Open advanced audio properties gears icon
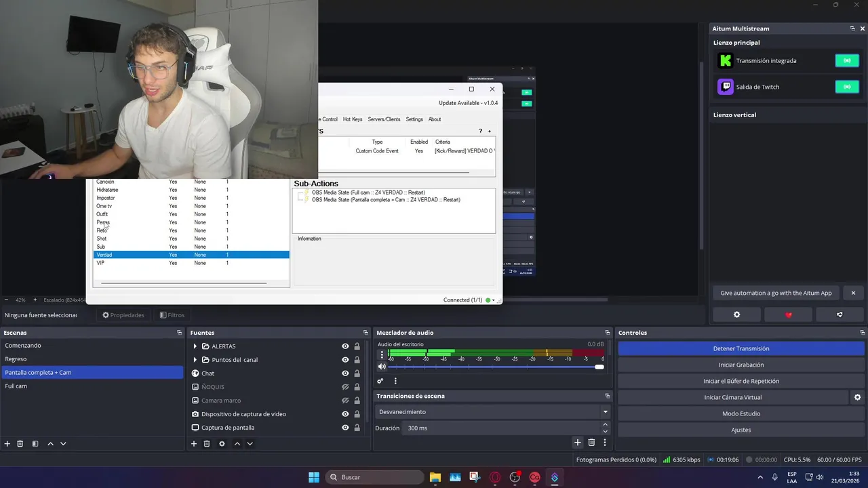This screenshot has width=868, height=488. tap(380, 381)
